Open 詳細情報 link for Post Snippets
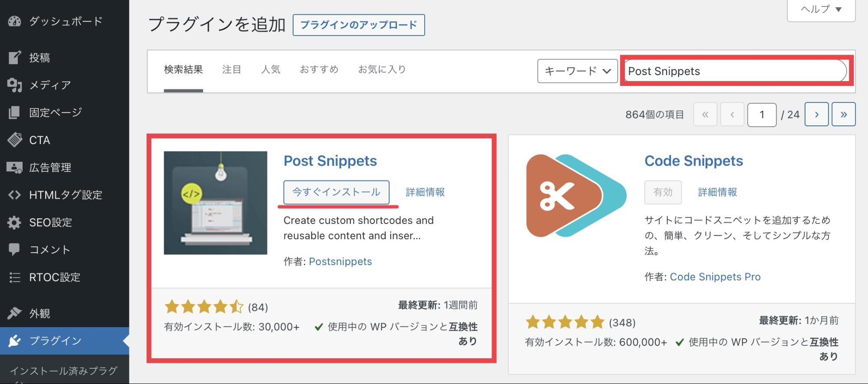The image size is (868, 384). coord(425,192)
